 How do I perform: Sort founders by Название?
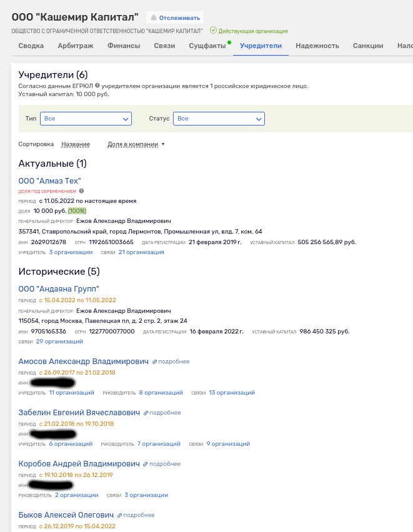(76, 144)
